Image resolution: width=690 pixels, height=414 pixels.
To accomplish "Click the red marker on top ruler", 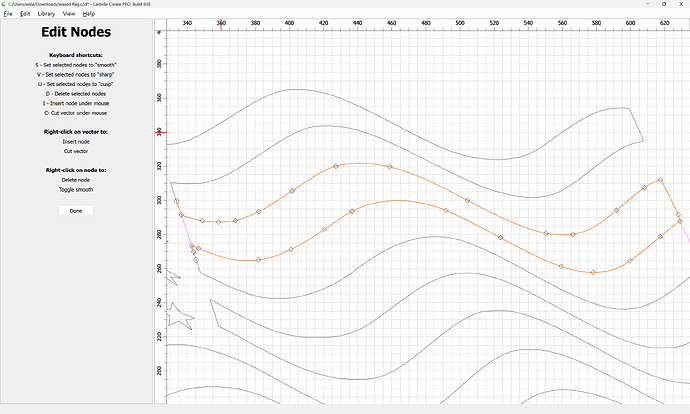I will click(221, 22).
